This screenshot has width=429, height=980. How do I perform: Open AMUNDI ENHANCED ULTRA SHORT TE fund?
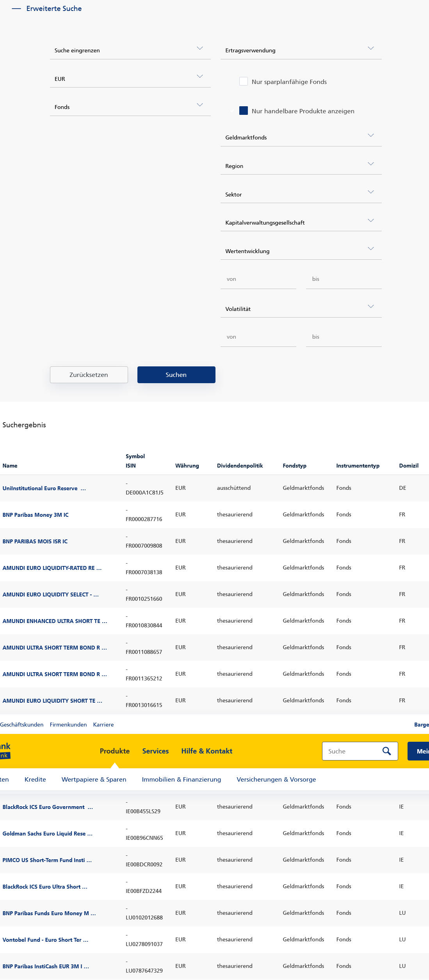[55, 621]
